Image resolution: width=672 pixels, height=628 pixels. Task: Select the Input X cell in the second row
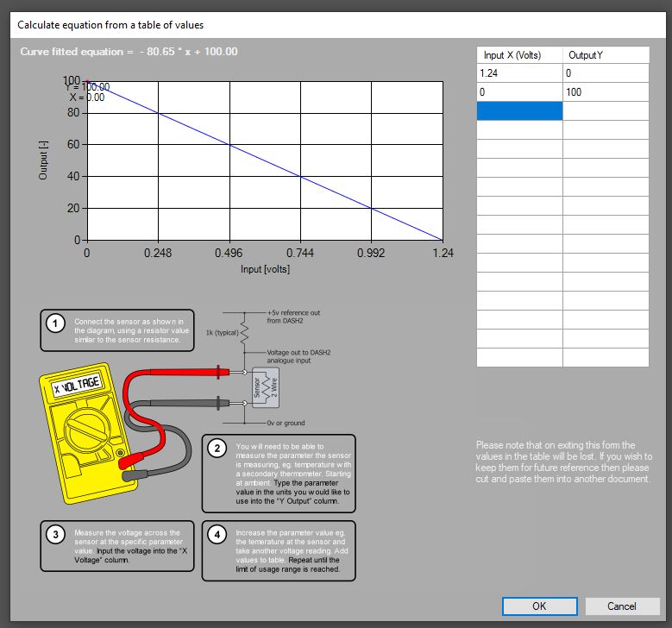click(x=519, y=92)
